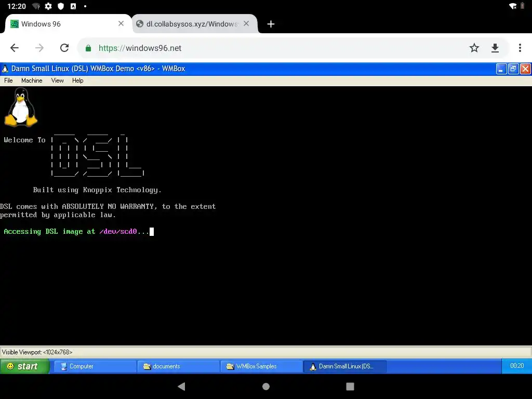The width and height of the screenshot is (532, 399).
Task: Click inside the DSL emulator screen
Action: click(x=266, y=216)
